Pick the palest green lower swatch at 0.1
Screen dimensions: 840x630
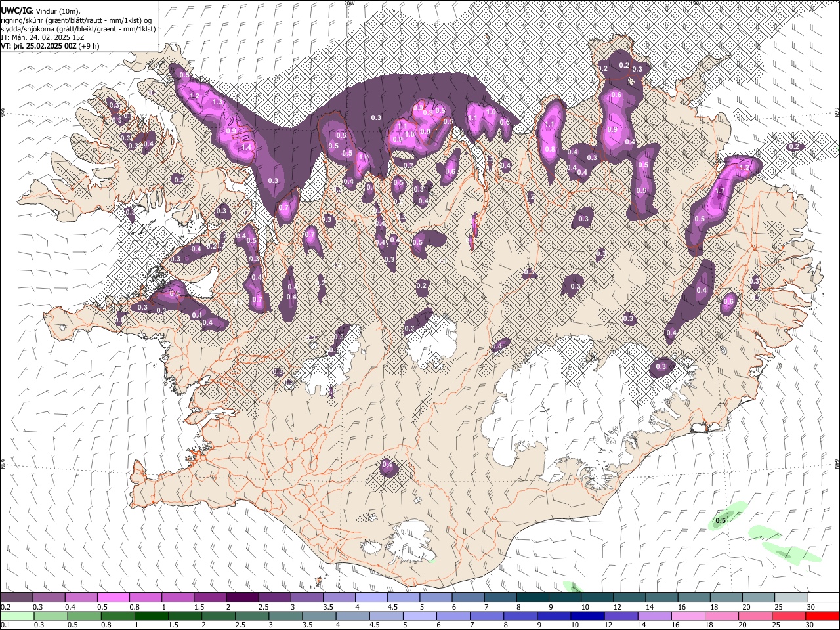coord(16,616)
